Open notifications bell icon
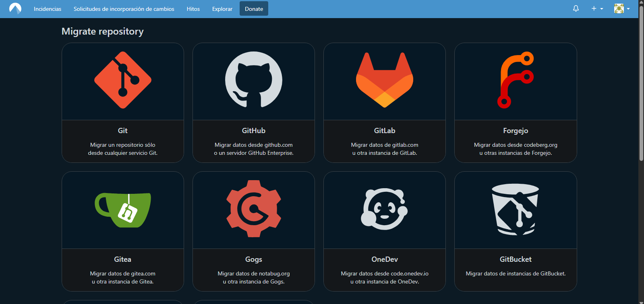The height and width of the screenshot is (304, 644). coord(576,8)
